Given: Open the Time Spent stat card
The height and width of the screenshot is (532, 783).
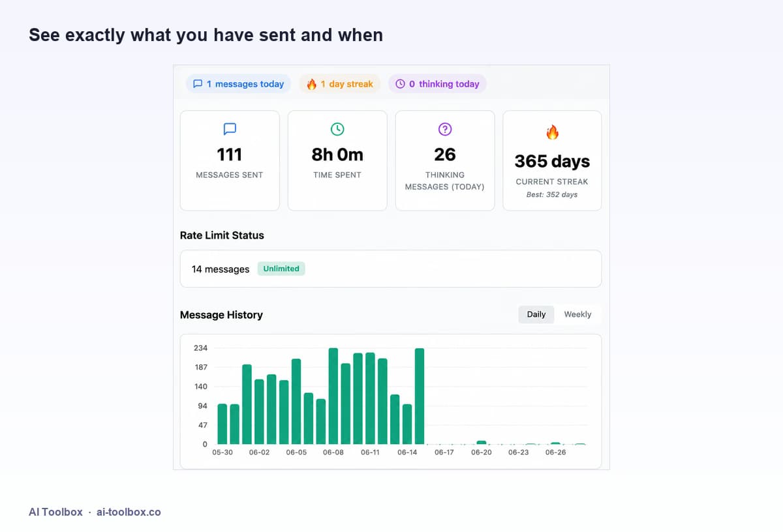Looking at the screenshot, I should coord(337,160).
